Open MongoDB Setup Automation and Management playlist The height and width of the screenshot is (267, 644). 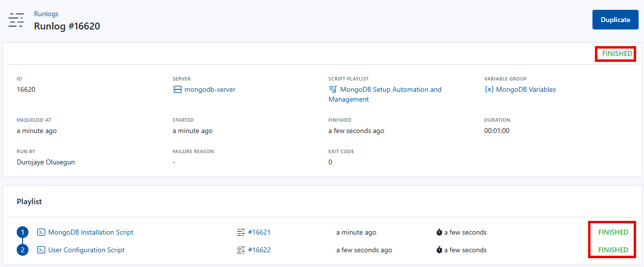[390, 90]
